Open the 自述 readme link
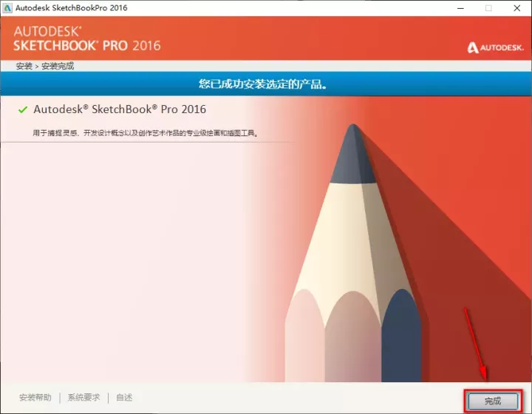 point(124,398)
